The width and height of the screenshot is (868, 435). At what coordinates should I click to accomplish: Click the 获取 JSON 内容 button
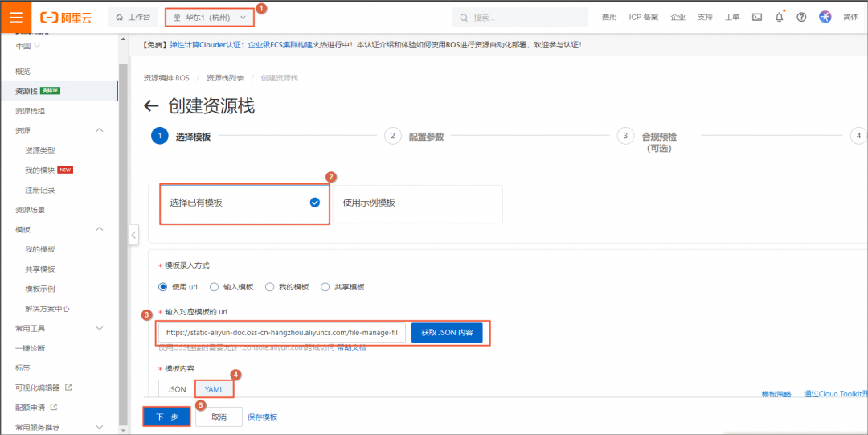pos(447,333)
